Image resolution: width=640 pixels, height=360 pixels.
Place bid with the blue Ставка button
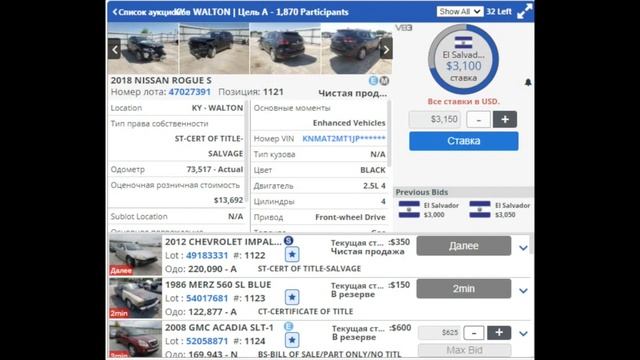[x=464, y=141]
